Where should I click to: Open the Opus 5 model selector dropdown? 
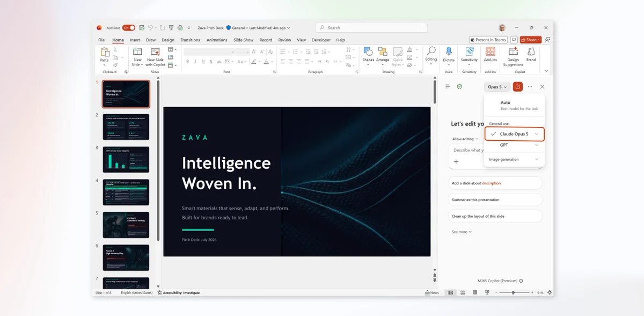point(497,87)
